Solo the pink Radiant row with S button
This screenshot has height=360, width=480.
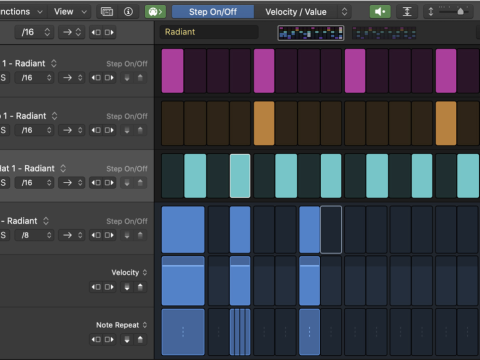click(3, 78)
